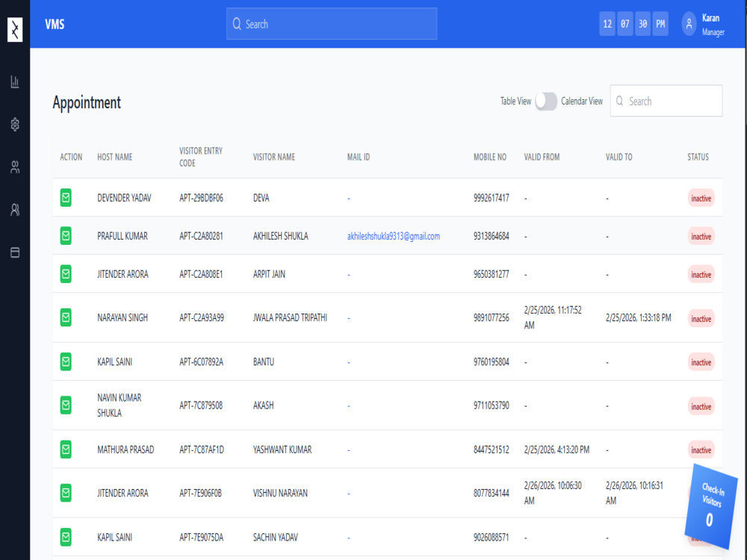Click the app logo in the sidebar
Image resolution: width=747 pixels, height=560 pixels.
(x=15, y=30)
